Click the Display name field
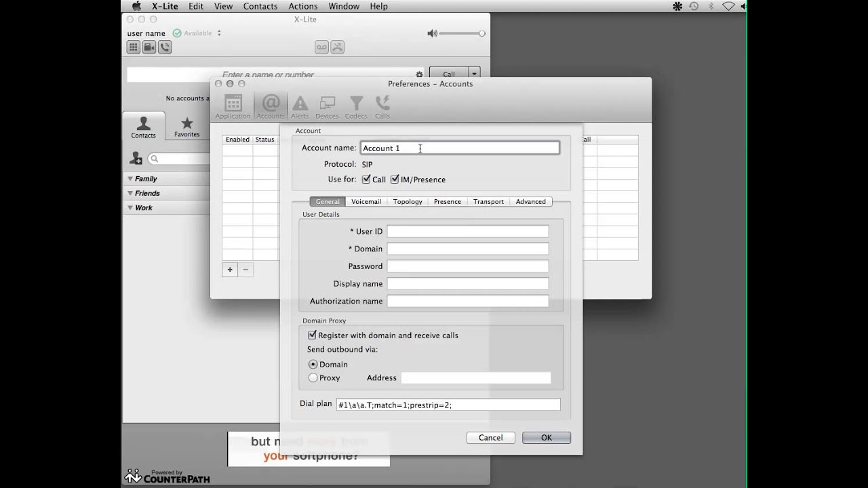Viewport: 868px width, 488px height. click(x=468, y=284)
